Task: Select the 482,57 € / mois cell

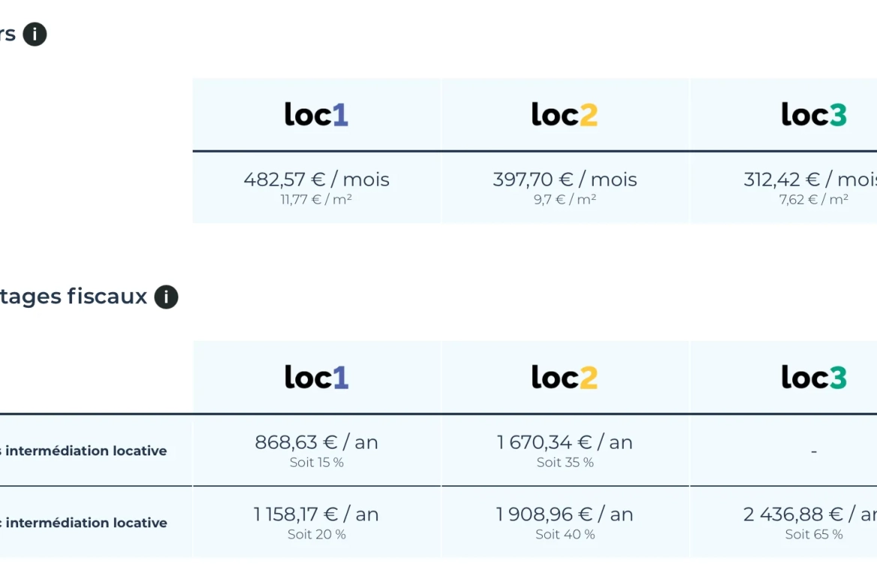Action: click(316, 188)
